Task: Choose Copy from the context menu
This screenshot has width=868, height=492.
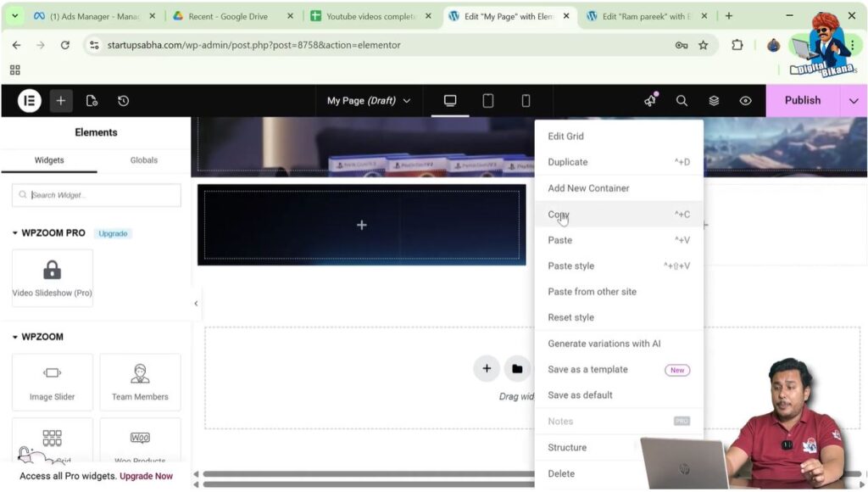Action: [x=559, y=215]
